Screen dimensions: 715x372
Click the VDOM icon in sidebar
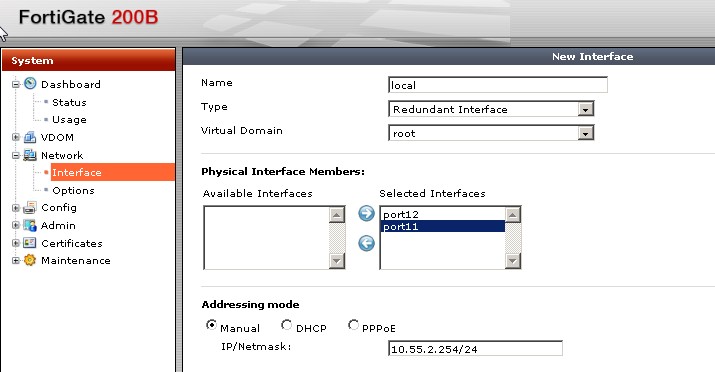(x=30, y=137)
